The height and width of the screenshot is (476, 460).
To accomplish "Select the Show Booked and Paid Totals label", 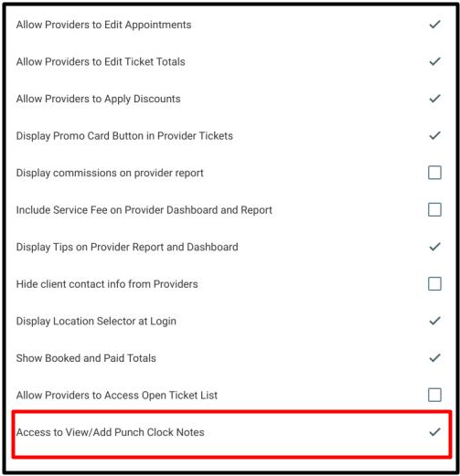I will pyautogui.click(x=86, y=358).
